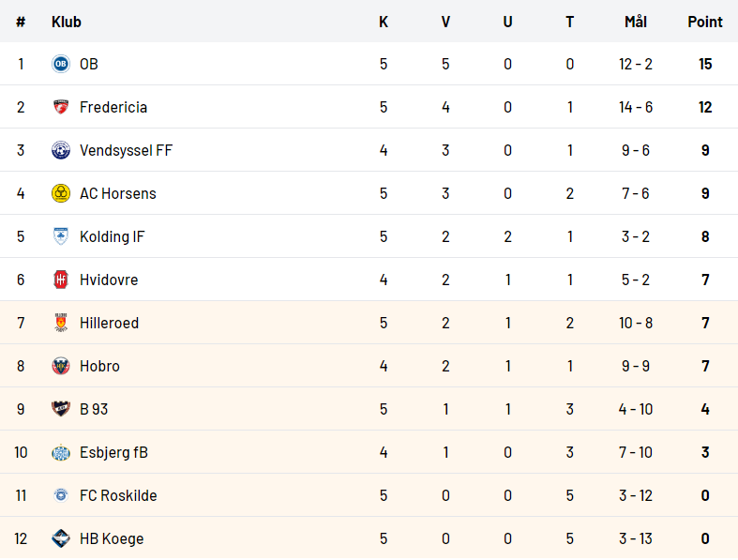Click the Vendsyssel FF club logo
738x560 pixels.
click(x=61, y=150)
